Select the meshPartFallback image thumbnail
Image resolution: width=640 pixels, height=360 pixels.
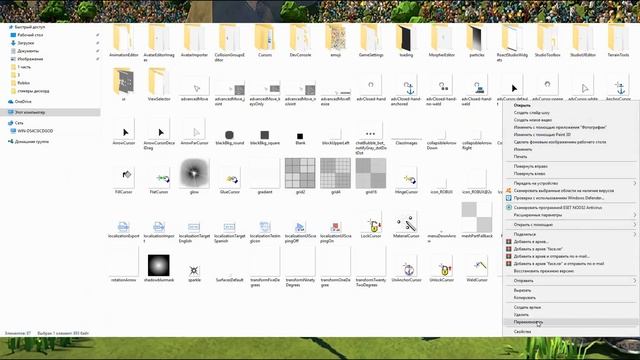tap(477, 217)
